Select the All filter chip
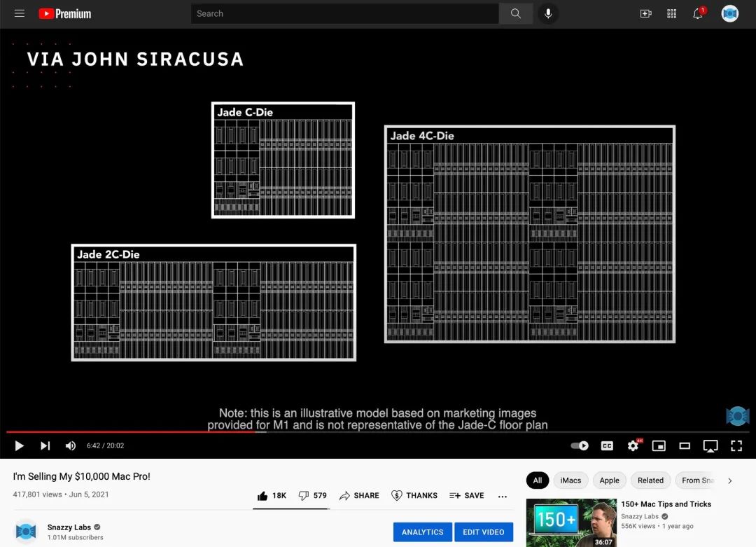756x547 pixels. [x=538, y=480]
